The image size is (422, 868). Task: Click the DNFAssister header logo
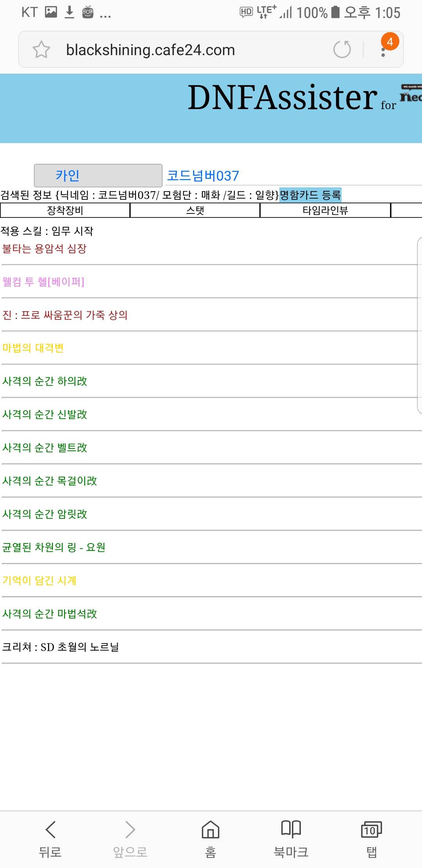click(283, 98)
